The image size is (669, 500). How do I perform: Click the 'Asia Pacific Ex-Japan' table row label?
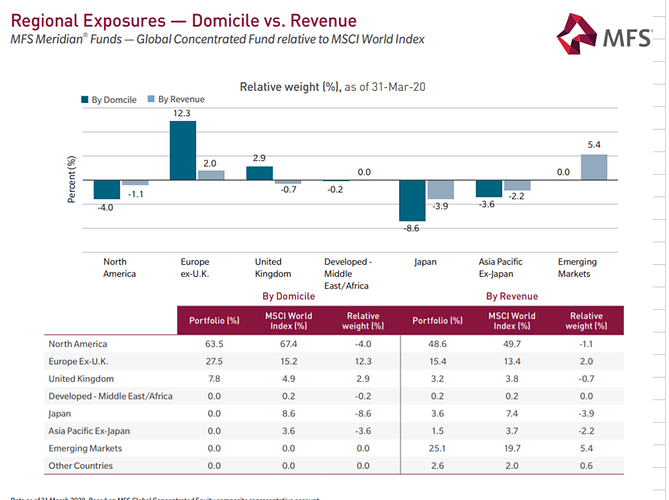89,431
